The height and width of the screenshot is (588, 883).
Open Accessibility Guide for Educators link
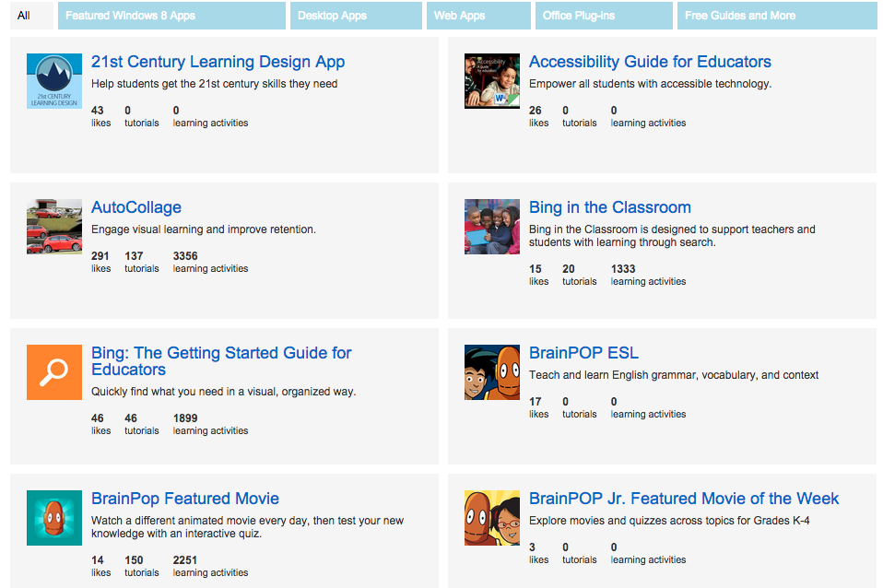click(650, 62)
